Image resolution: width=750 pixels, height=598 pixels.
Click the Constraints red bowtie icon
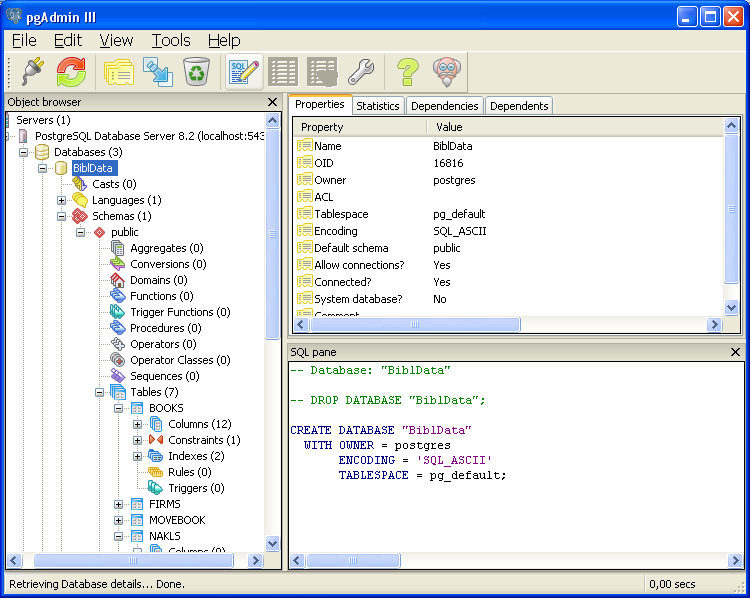tap(156, 440)
